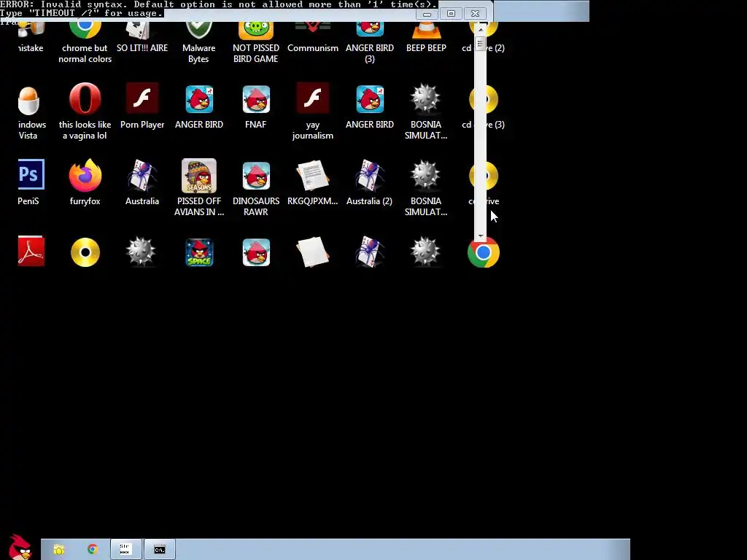Launch the BEEP BEEP traffic cone icon
747x560 pixels.
[426, 38]
